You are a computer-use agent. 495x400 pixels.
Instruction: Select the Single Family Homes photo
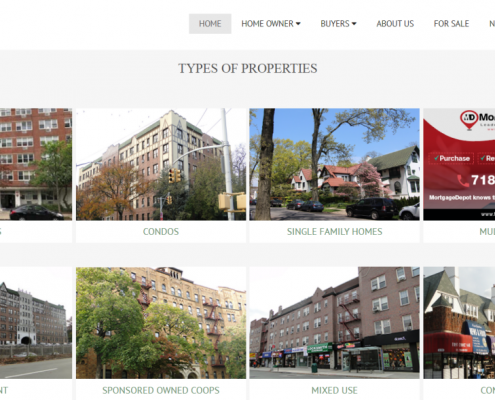coord(334,164)
